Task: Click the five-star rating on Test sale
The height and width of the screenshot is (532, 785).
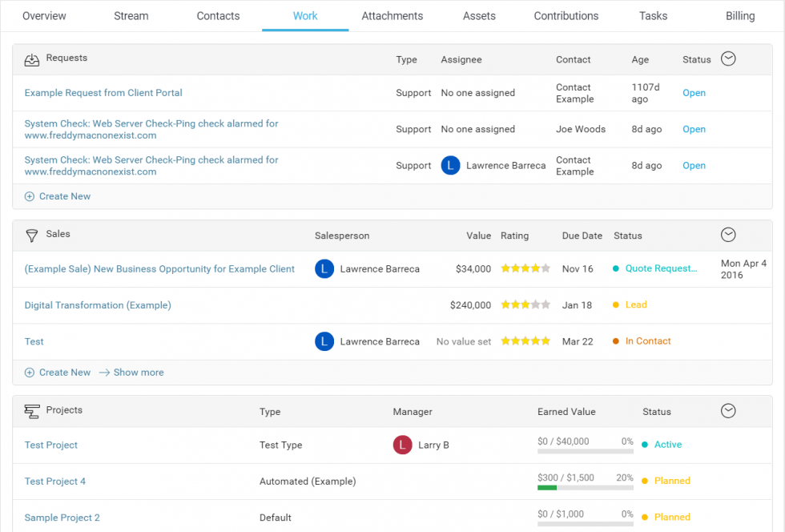Action: click(x=525, y=341)
